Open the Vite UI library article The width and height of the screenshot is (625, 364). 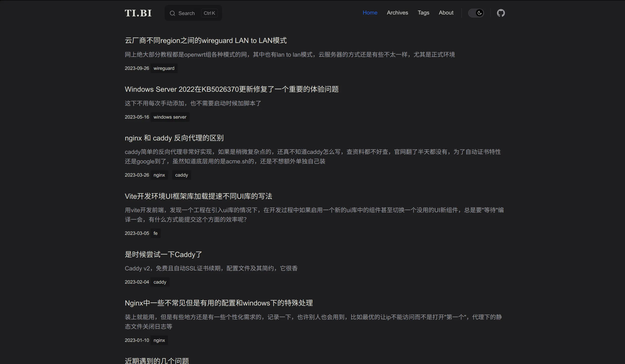(198, 196)
